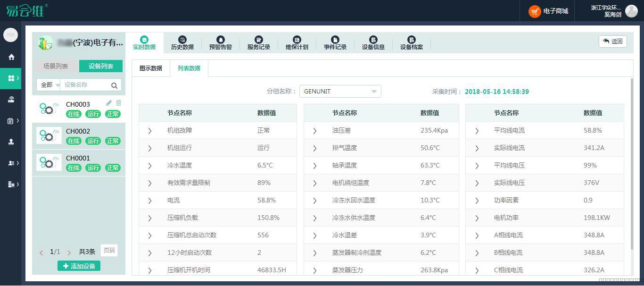Click the value 46833.5H
This screenshot has width=644, height=286.
(x=272, y=270)
